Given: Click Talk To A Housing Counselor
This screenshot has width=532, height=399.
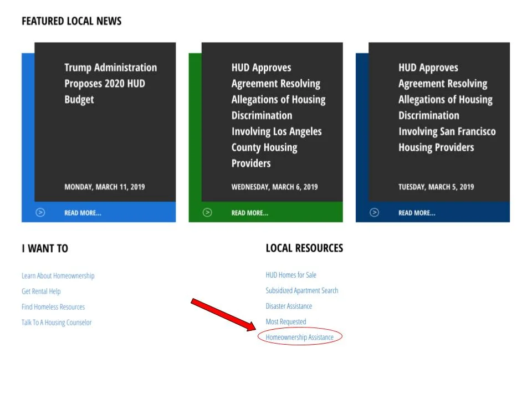Looking at the screenshot, I should tap(57, 323).
